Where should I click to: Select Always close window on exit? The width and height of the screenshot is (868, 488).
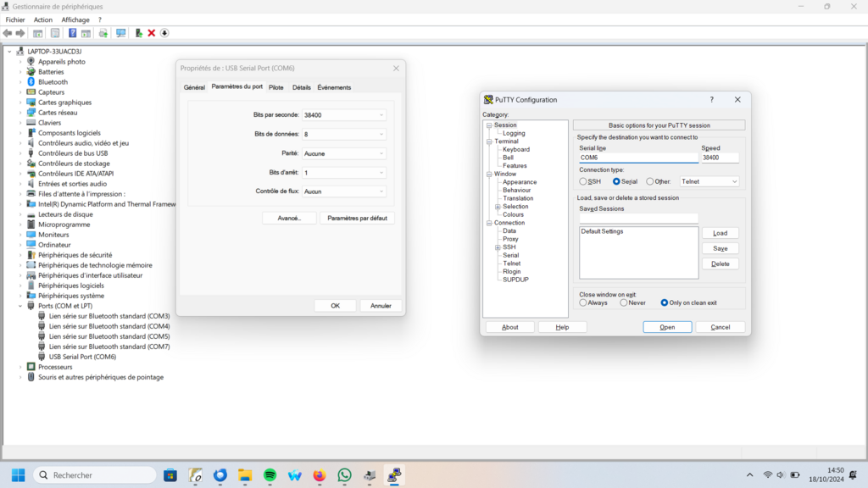(583, 302)
